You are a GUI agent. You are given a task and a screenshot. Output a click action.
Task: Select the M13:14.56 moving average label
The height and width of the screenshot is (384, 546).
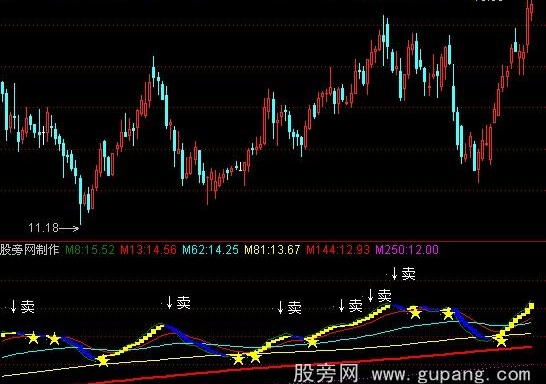pyautogui.click(x=148, y=250)
